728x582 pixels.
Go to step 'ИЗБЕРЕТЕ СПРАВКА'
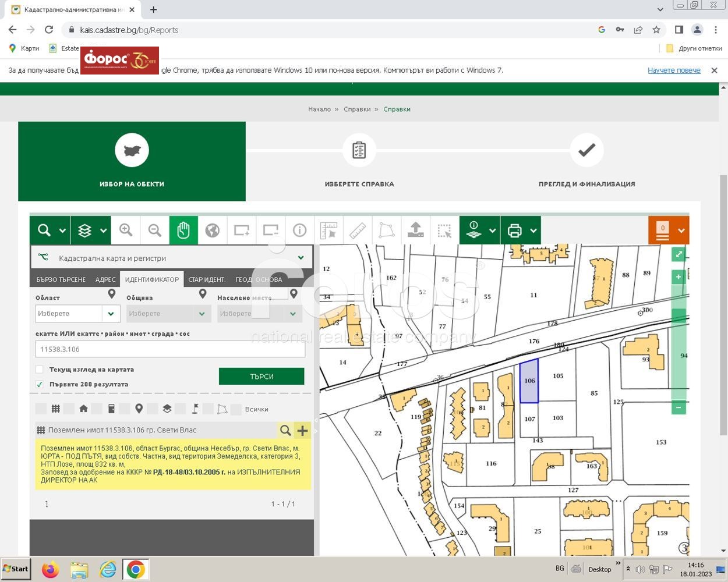click(359, 161)
